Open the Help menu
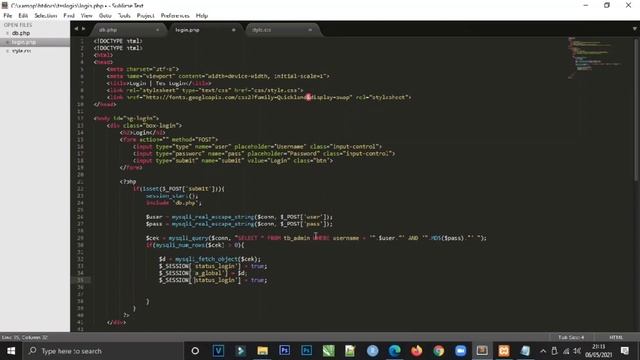The image size is (640, 360). 202,16
